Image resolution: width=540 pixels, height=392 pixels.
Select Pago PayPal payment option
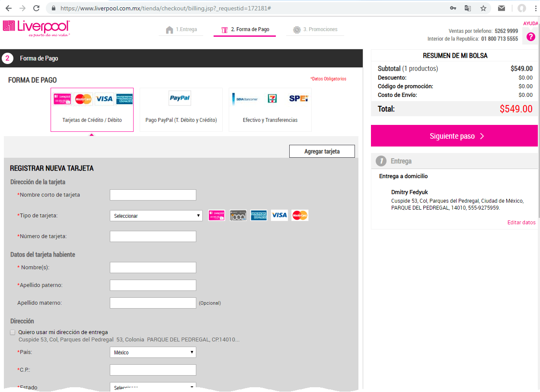tap(181, 110)
